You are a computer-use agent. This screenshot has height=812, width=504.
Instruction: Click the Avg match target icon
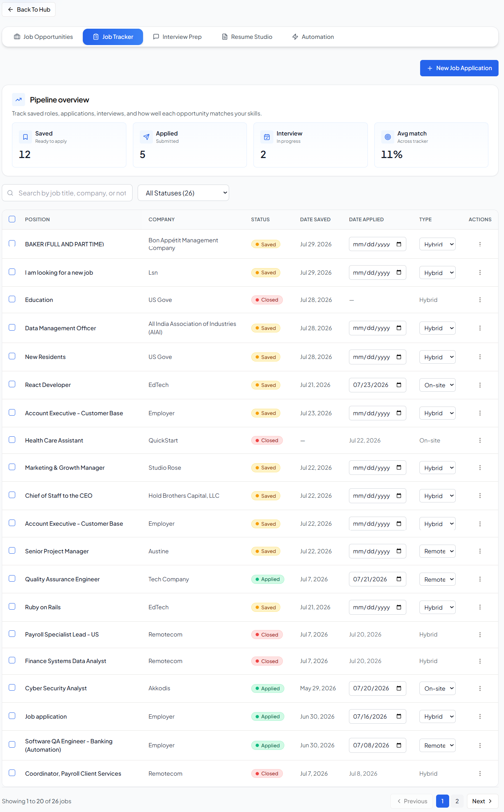(x=388, y=137)
